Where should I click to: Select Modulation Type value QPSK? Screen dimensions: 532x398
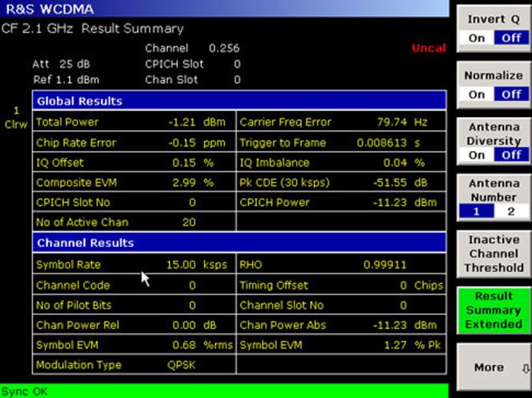click(181, 365)
